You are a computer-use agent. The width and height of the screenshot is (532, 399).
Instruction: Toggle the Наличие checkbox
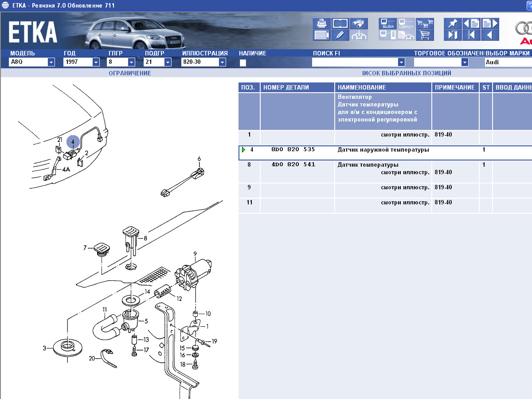tap(243, 63)
